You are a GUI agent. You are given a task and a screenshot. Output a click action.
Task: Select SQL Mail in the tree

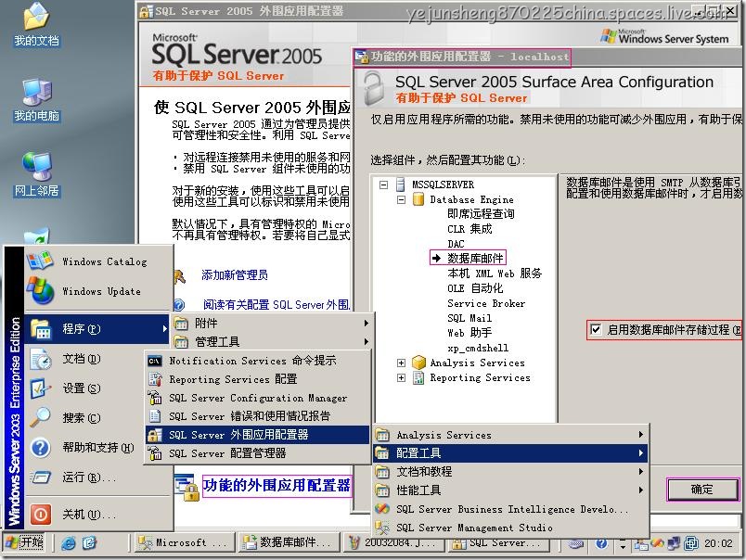click(x=469, y=318)
